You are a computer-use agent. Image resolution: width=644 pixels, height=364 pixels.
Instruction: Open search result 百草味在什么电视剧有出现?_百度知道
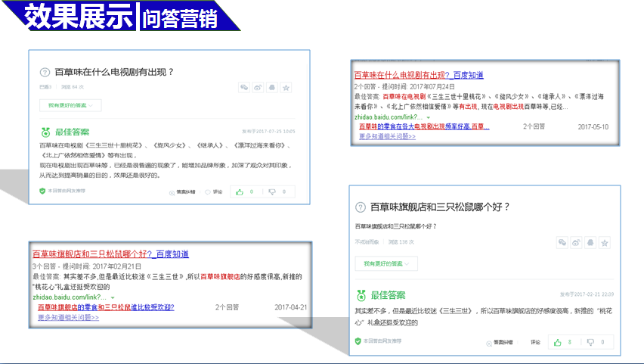[x=419, y=75]
